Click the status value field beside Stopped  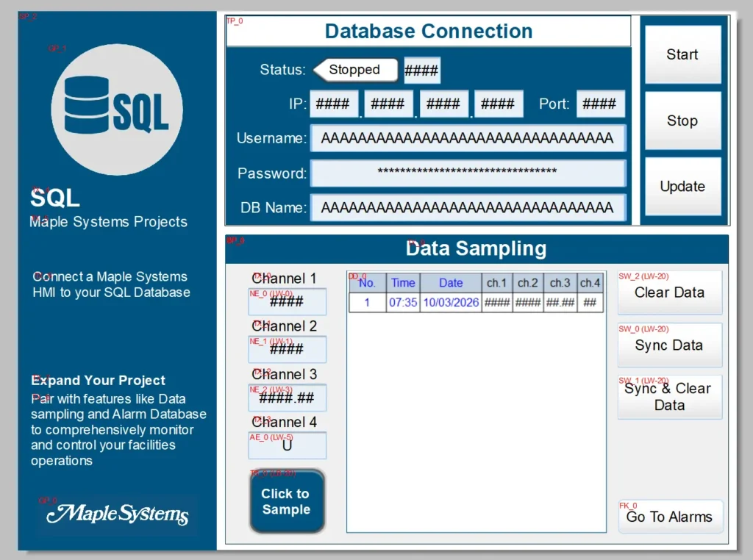click(x=421, y=70)
